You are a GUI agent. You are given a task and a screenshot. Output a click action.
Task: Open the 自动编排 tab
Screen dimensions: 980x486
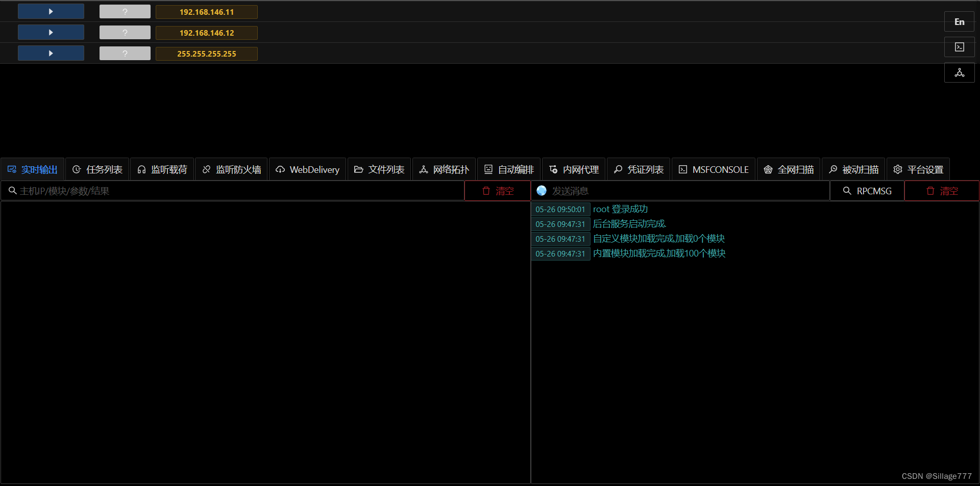(x=509, y=169)
